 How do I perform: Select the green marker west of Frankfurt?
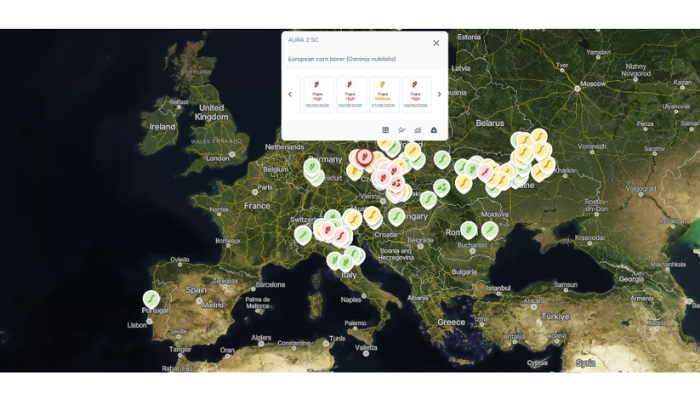point(312,168)
